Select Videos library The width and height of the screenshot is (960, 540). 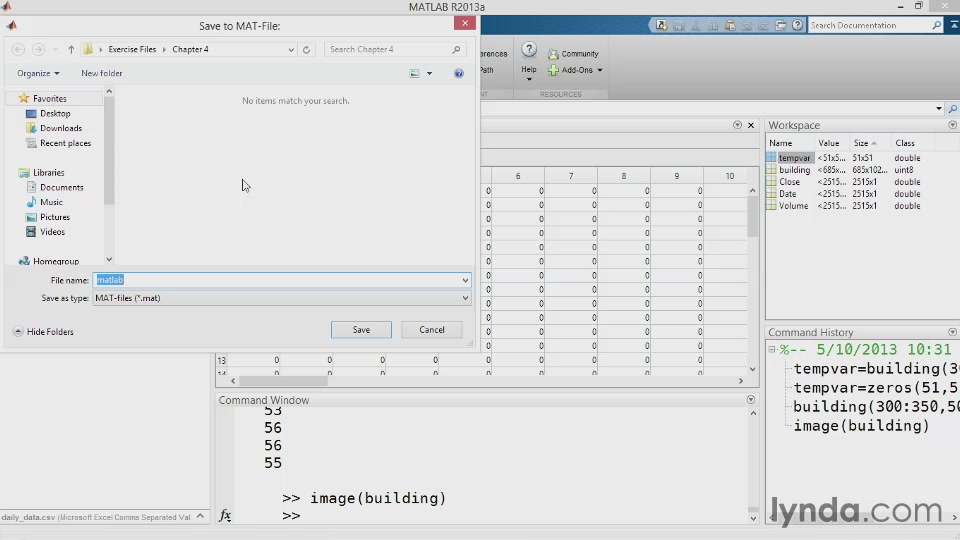pos(52,232)
